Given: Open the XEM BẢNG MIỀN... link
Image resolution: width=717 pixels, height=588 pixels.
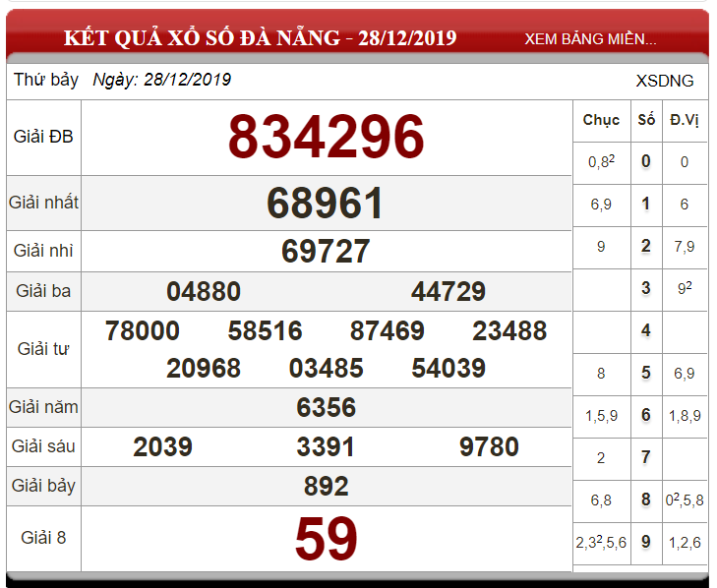Looking at the screenshot, I should (x=590, y=39).
